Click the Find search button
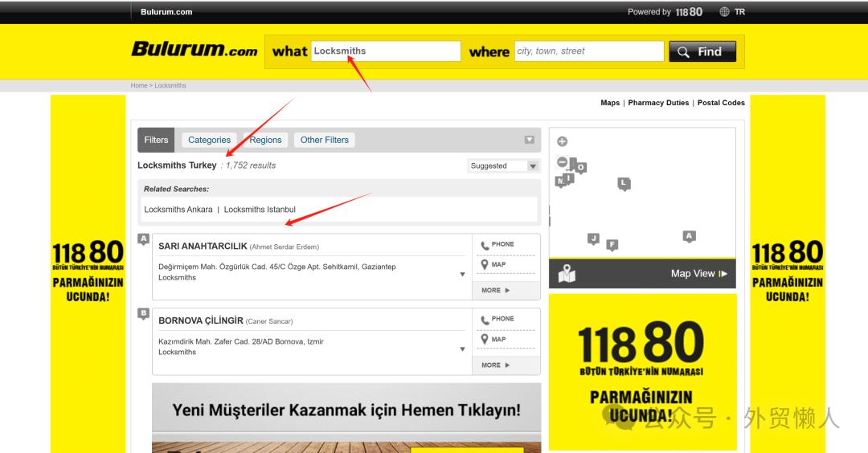The height and width of the screenshot is (453, 868). (702, 51)
